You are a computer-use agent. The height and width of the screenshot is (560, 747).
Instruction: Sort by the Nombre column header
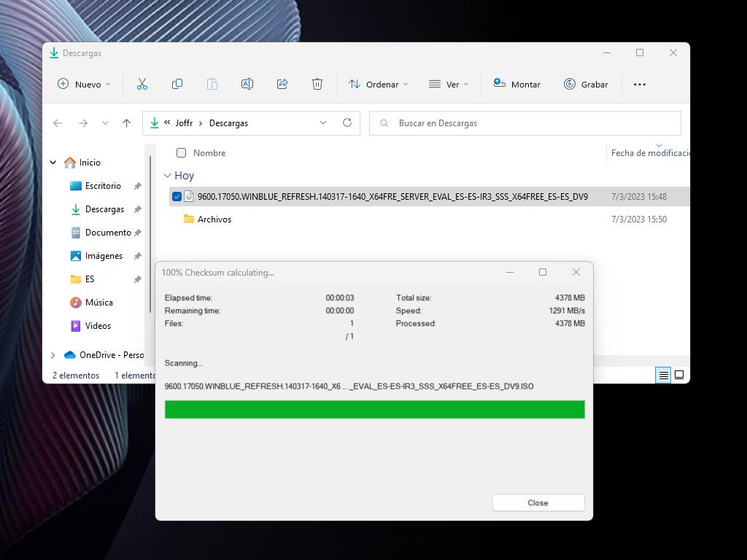[x=209, y=153]
